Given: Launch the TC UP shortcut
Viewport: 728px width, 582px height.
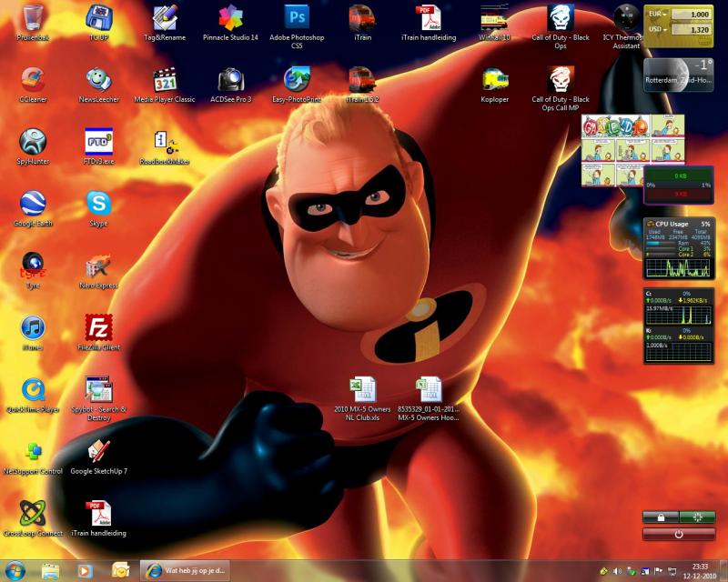Looking at the screenshot, I should point(99,22).
